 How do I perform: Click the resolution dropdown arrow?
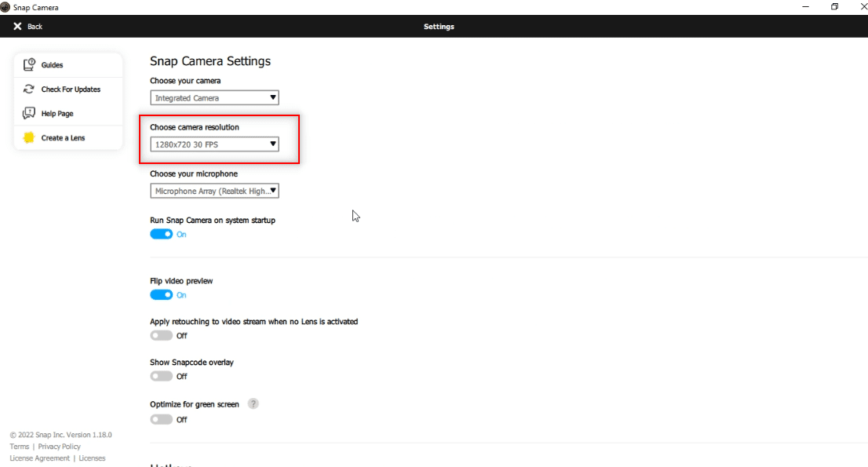(273, 144)
